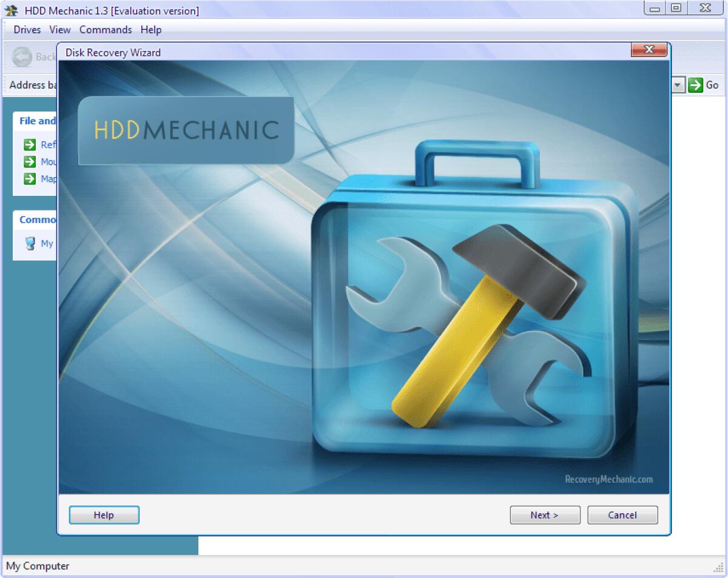The image size is (728, 578).
Task: Open the address bar dropdown arrow
Action: 677,85
